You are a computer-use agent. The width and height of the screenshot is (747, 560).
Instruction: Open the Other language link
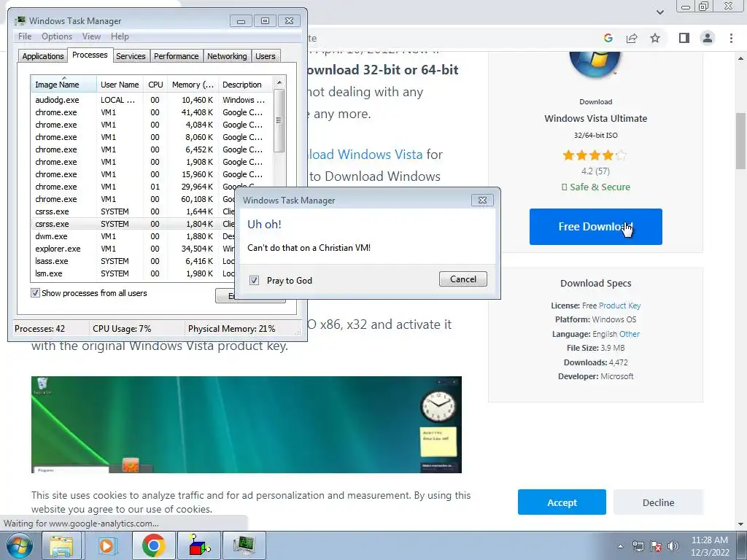point(630,334)
